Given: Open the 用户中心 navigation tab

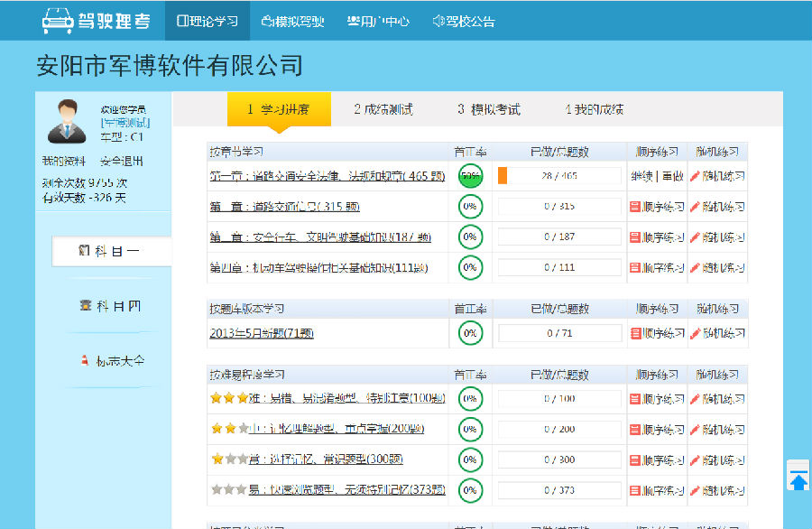Looking at the screenshot, I should [x=378, y=22].
